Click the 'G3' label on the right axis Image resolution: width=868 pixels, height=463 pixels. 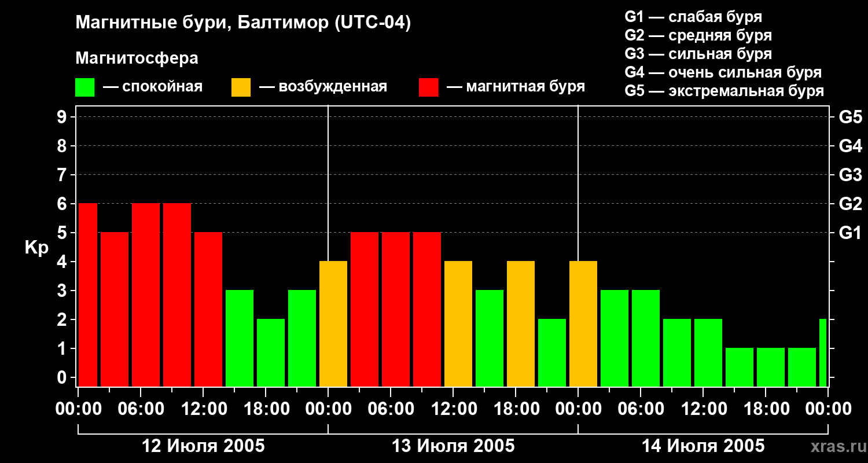click(850, 175)
